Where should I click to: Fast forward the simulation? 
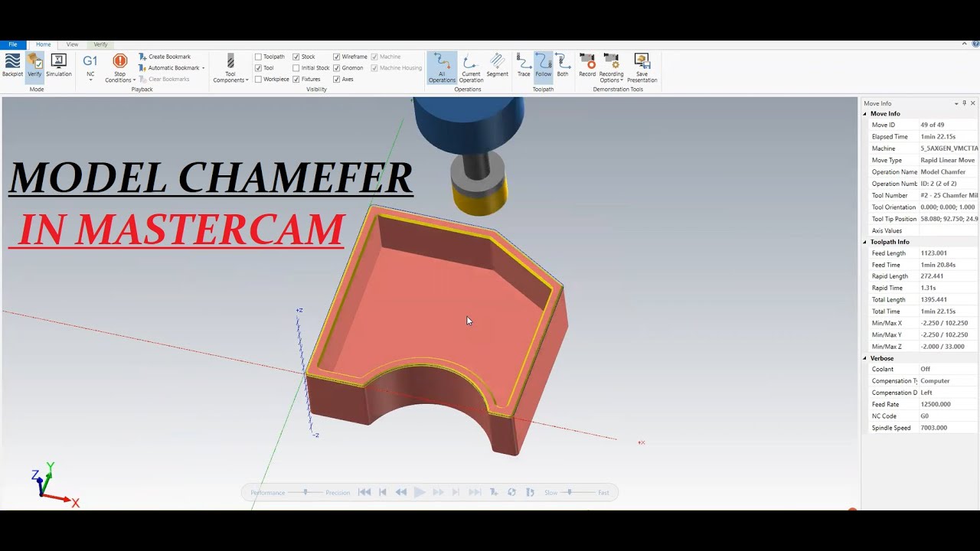pos(438,492)
